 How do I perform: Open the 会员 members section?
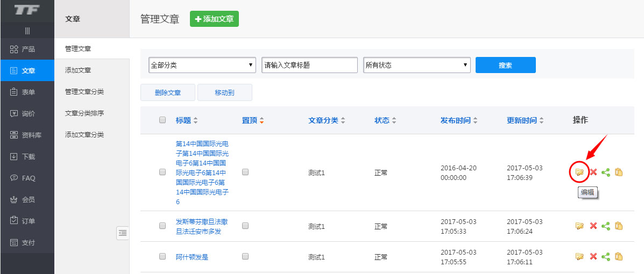click(x=27, y=199)
